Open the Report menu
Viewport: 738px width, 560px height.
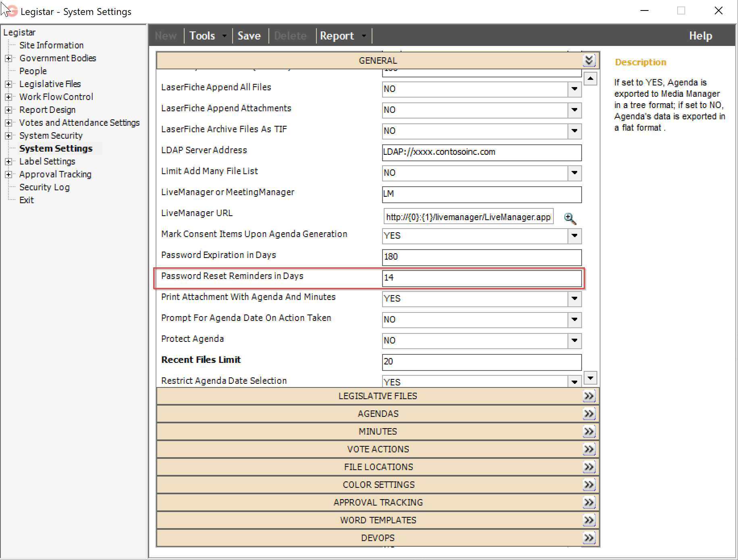(337, 35)
